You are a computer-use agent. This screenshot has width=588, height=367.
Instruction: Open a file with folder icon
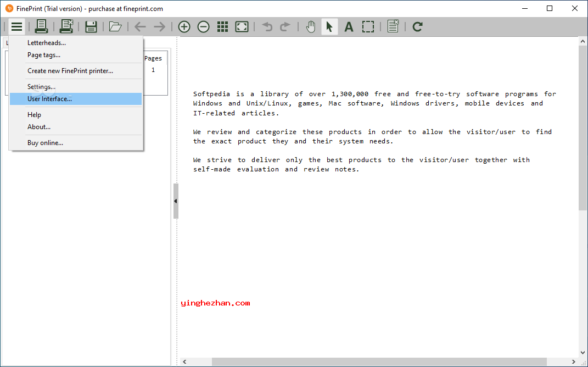[115, 26]
